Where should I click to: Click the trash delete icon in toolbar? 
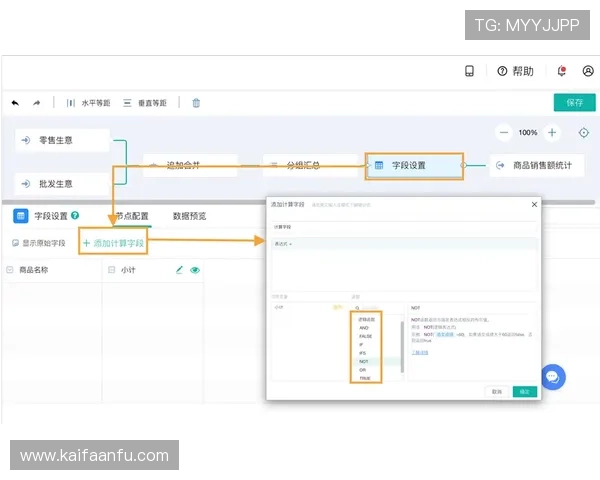(x=196, y=103)
